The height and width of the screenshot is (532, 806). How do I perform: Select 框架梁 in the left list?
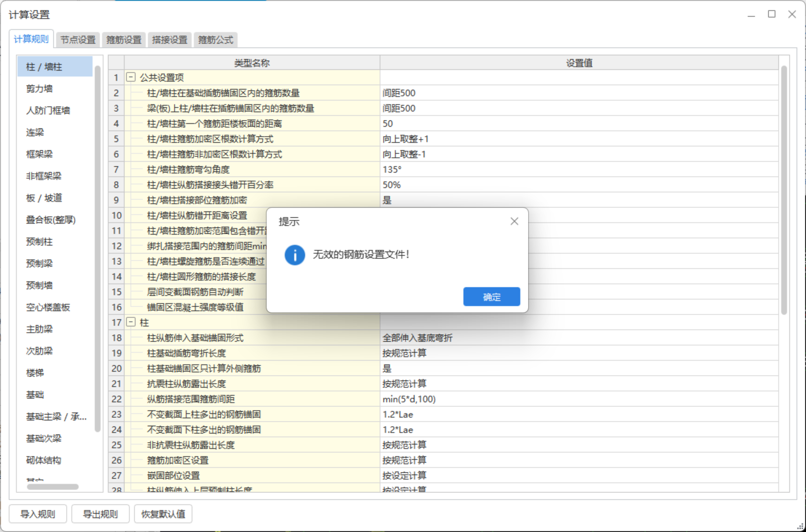(x=55, y=154)
